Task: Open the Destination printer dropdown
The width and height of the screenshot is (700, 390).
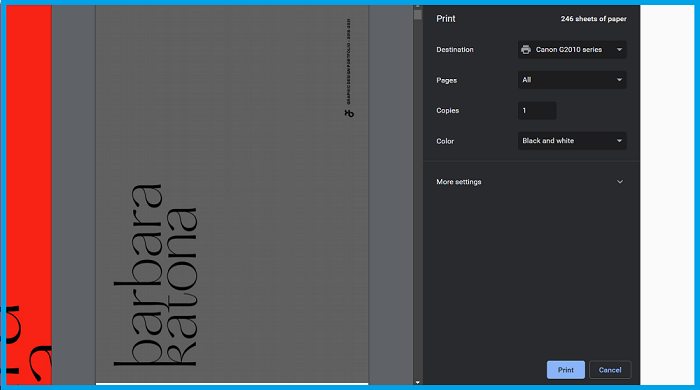Action: coord(572,50)
